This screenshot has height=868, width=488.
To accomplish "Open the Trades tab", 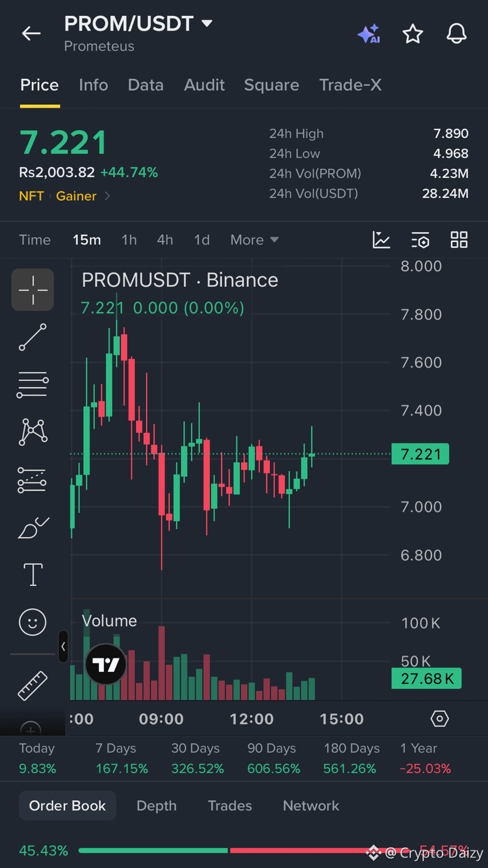I will pyautogui.click(x=230, y=806).
